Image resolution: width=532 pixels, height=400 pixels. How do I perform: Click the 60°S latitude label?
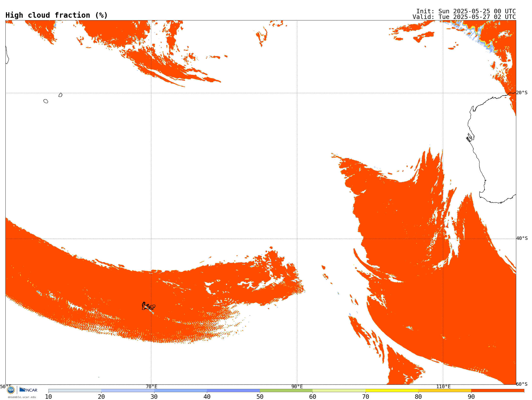[522, 384]
